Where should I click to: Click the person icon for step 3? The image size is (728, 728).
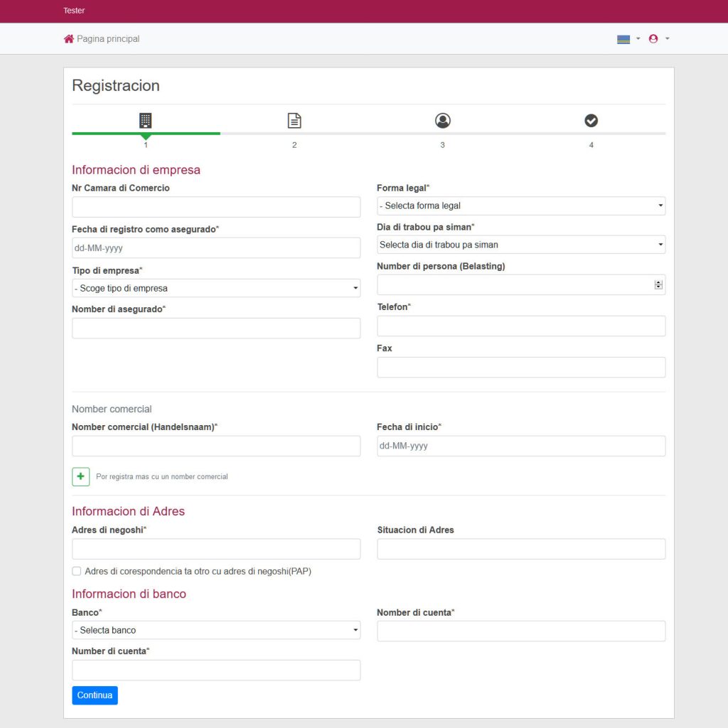(443, 121)
